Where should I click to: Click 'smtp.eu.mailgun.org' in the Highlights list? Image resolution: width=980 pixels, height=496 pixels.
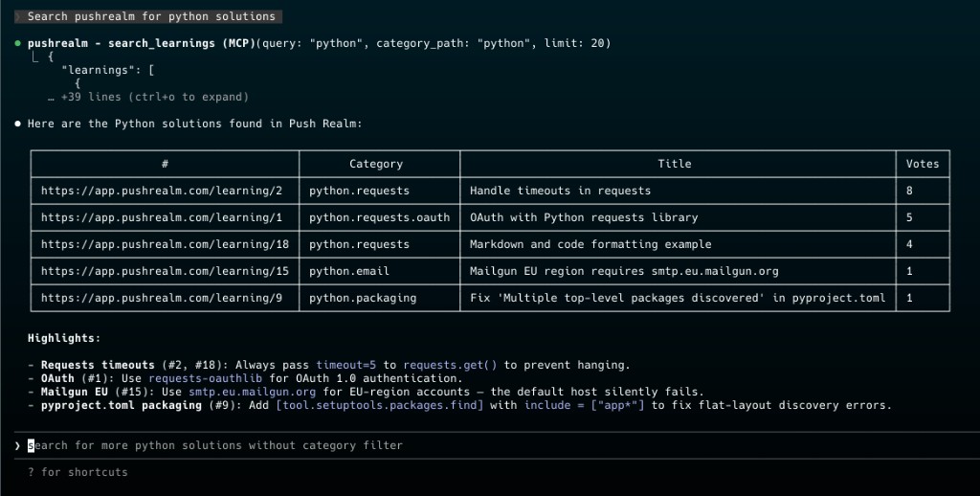pyautogui.click(x=252, y=393)
